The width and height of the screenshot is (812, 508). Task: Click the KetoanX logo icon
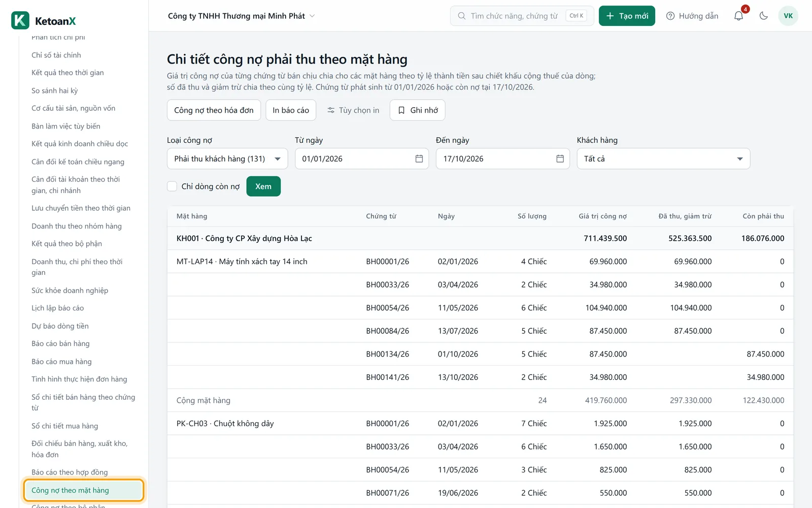click(x=20, y=21)
